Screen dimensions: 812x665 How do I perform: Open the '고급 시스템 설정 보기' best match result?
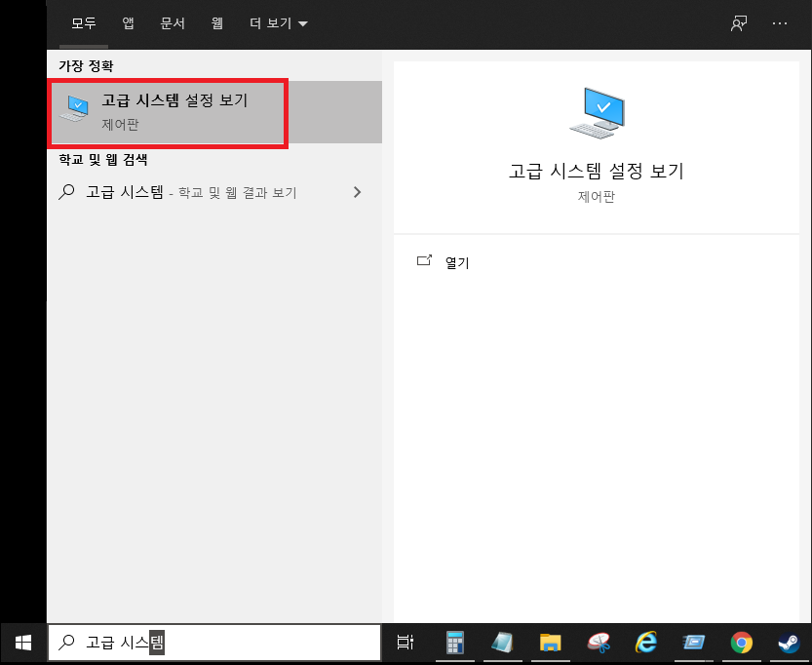[214, 112]
